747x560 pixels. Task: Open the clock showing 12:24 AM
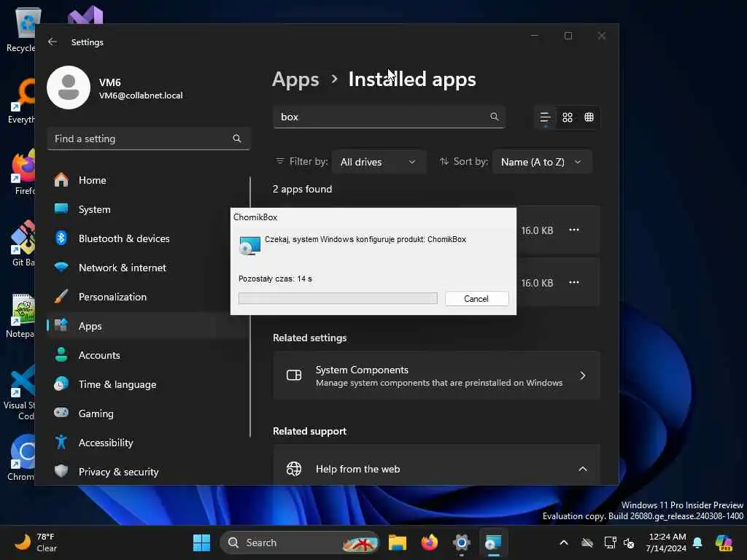667,542
